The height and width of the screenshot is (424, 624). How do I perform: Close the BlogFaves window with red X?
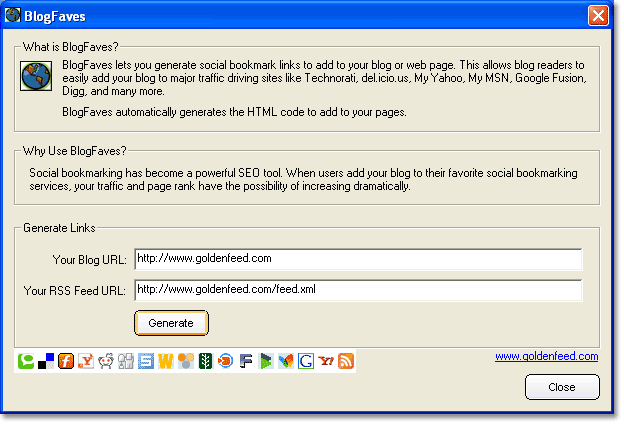[598, 16]
